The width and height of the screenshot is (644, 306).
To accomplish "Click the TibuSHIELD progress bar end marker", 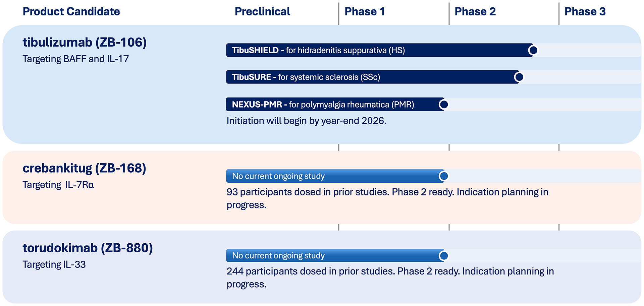I will click(533, 50).
